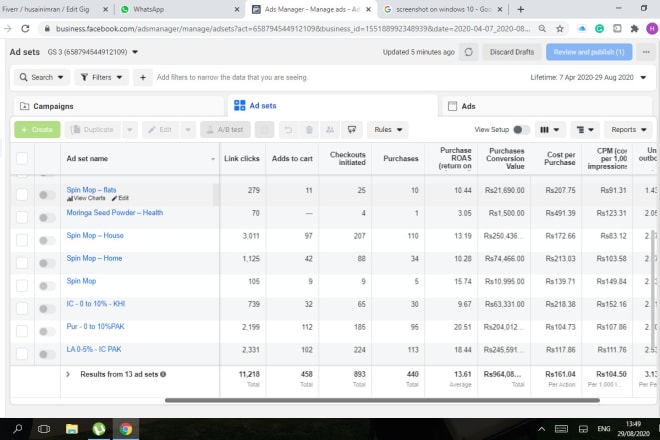Click View Charts under Spin Mop – flats

pyautogui.click(x=86, y=198)
